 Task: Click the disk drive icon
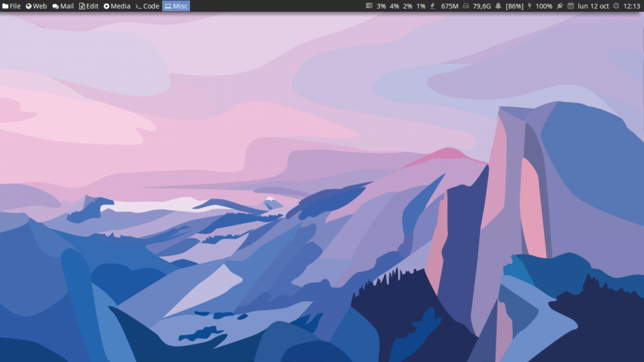(465, 6)
